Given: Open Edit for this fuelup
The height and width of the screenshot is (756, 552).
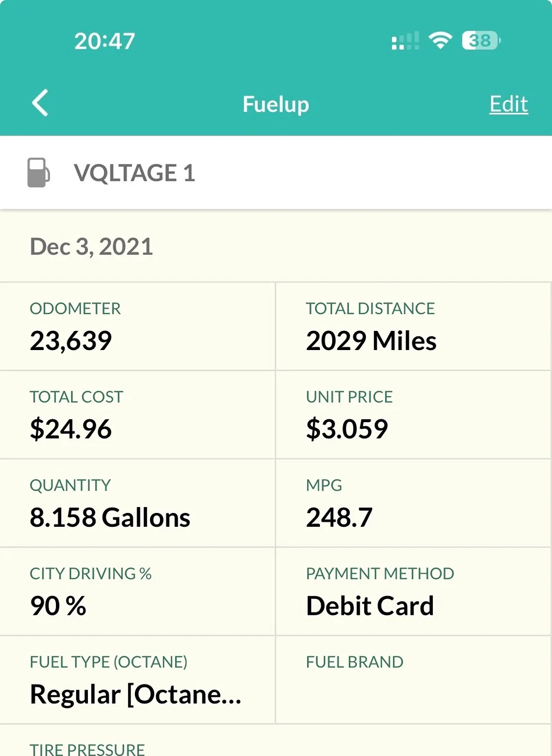Looking at the screenshot, I should 508,104.
